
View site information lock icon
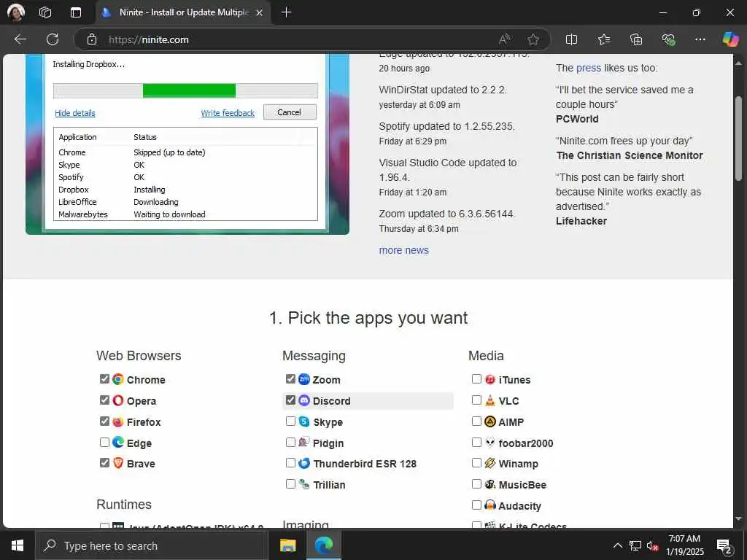pyautogui.click(x=92, y=39)
